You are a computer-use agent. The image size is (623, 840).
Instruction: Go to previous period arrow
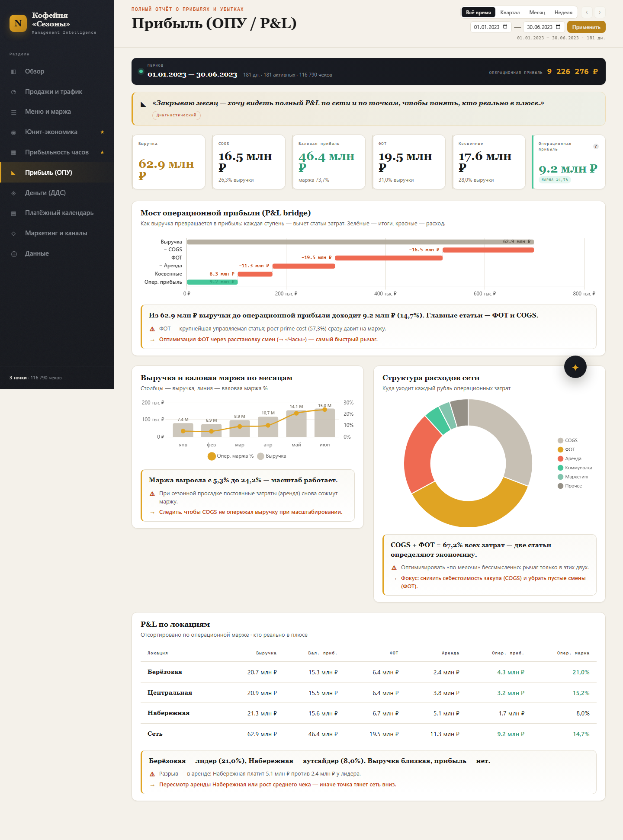[x=587, y=13]
